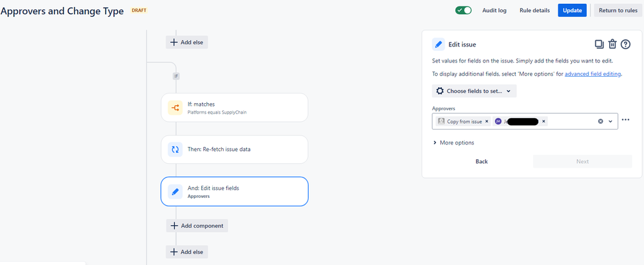
Task: Click Add component below Edit issue fields
Action: [x=197, y=226]
